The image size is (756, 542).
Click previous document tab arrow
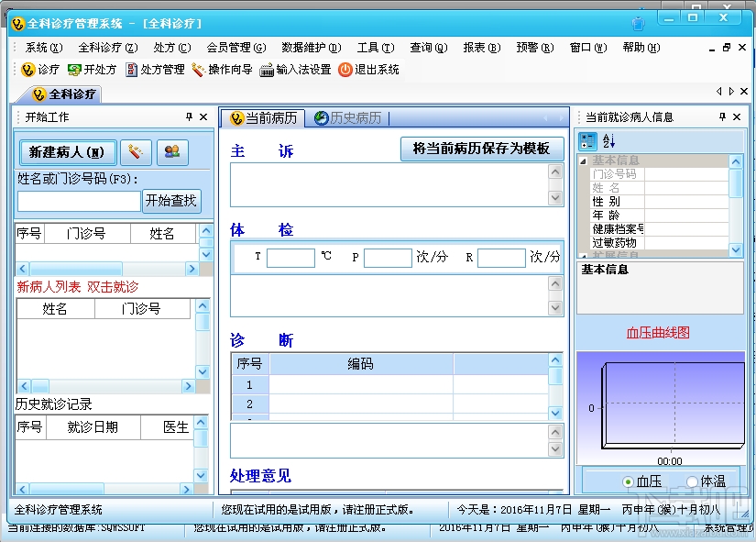pos(718,91)
